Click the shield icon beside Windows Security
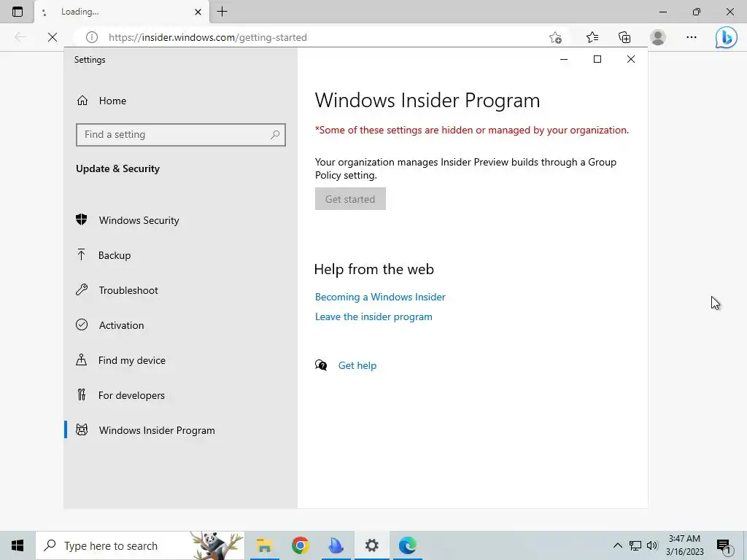The image size is (747, 560). tap(82, 219)
